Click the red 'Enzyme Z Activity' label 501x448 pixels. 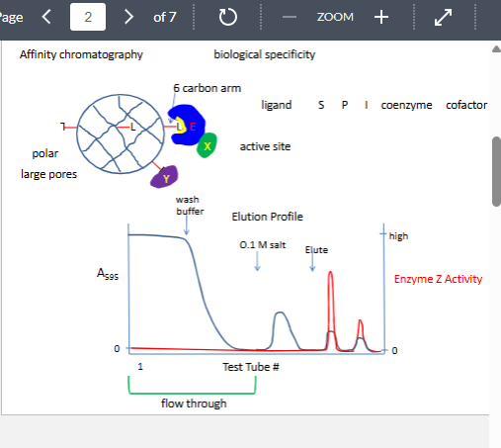pyautogui.click(x=438, y=279)
